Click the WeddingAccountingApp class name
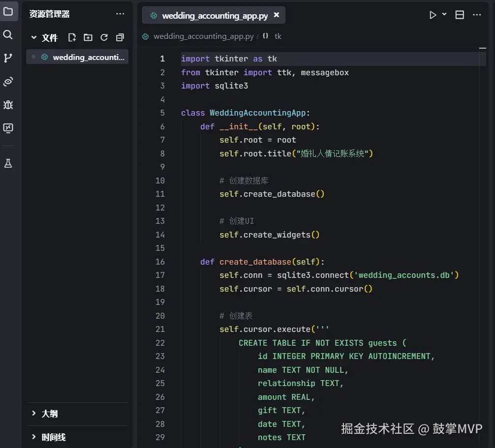The height and width of the screenshot is (448, 495). click(258, 113)
